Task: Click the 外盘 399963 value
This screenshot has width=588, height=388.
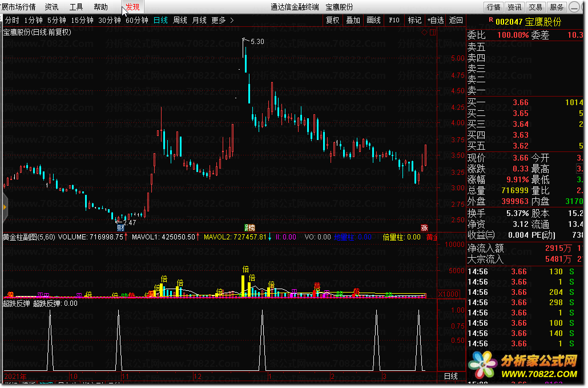Action: (x=515, y=202)
